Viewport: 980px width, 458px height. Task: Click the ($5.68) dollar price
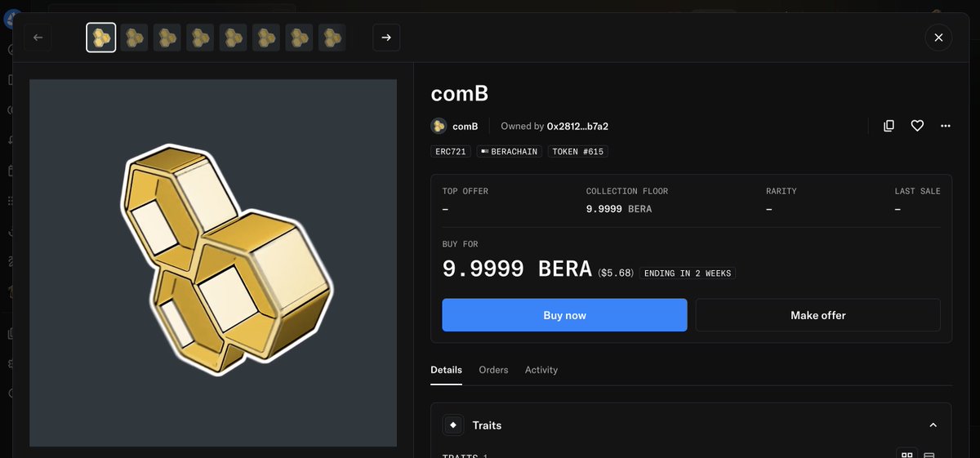pos(616,273)
